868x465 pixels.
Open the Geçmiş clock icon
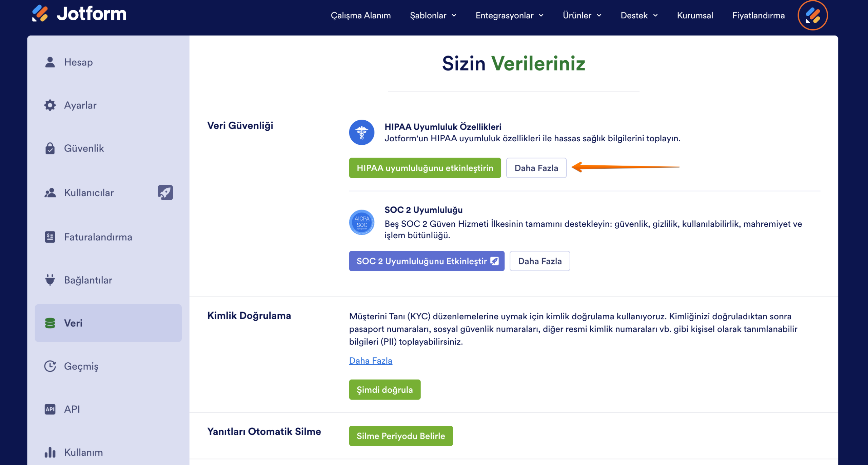50,366
